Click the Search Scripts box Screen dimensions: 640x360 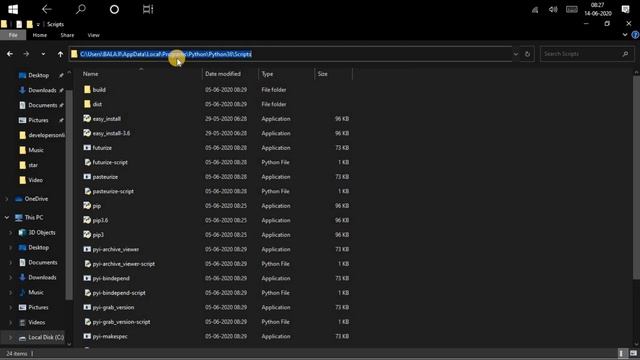[587, 54]
